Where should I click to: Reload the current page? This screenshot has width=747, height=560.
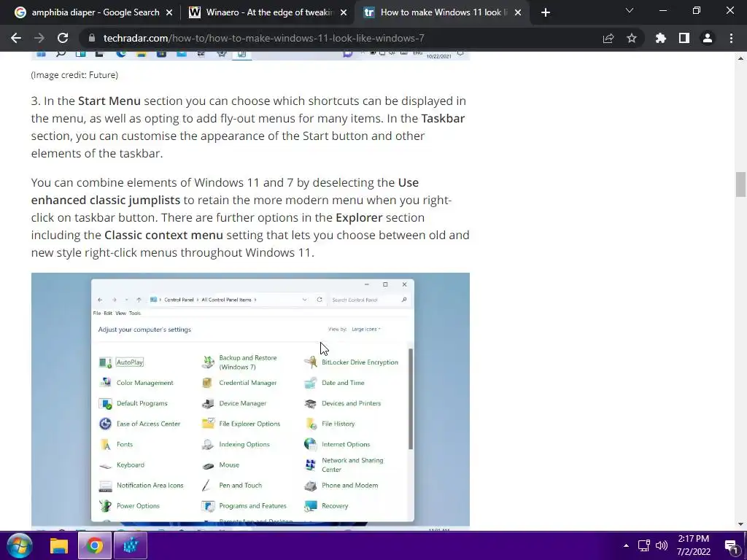(63, 38)
